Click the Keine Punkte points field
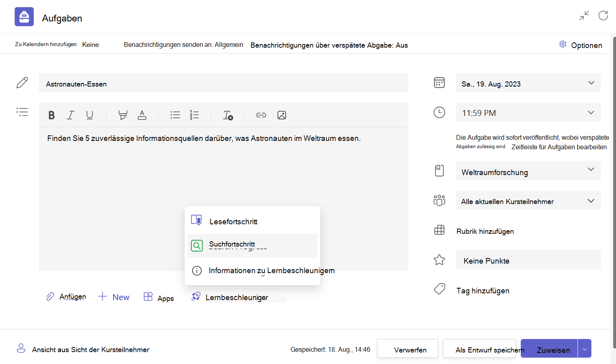616x364 pixels. pos(528,260)
